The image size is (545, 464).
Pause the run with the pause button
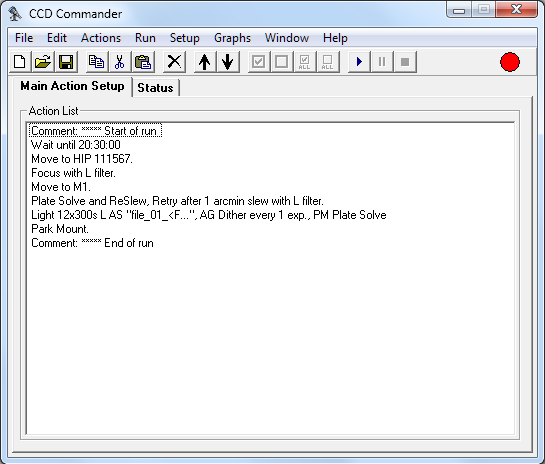click(x=382, y=62)
